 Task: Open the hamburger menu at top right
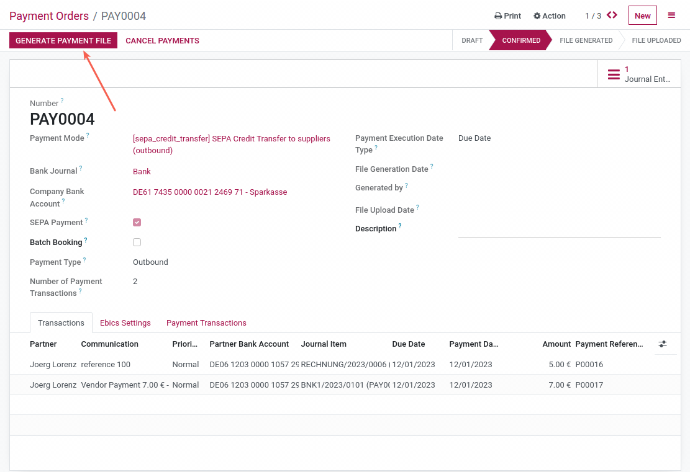[x=671, y=15]
